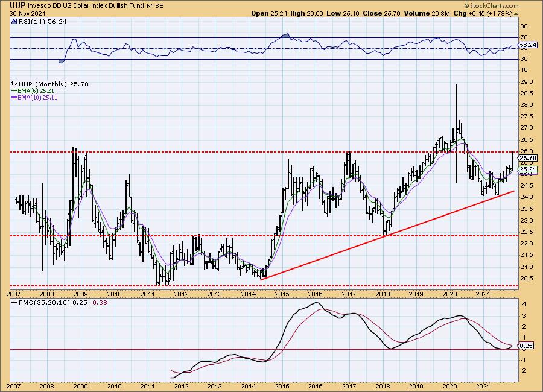
Task: Click the 21.0 price axis label
Action: (526, 267)
